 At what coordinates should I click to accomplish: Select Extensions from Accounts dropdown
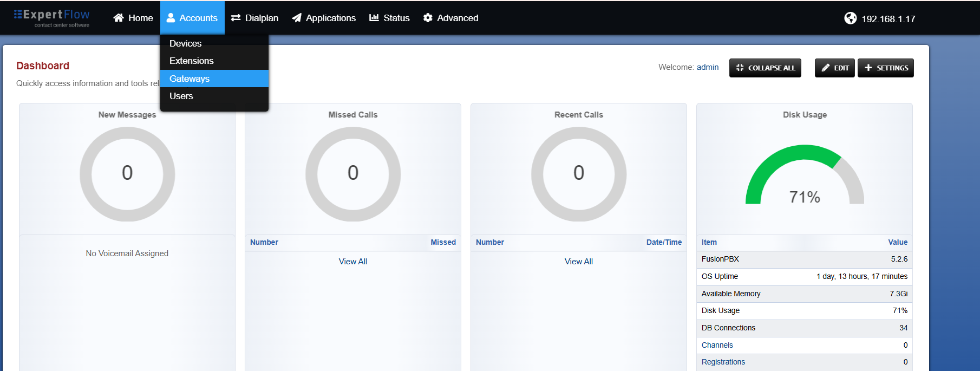pos(214,61)
